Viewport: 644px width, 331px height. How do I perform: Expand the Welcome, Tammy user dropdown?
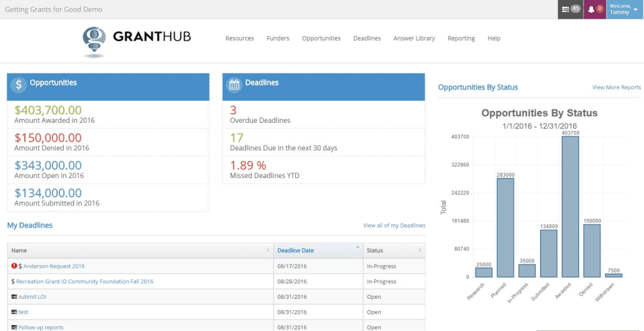pos(625,9)
